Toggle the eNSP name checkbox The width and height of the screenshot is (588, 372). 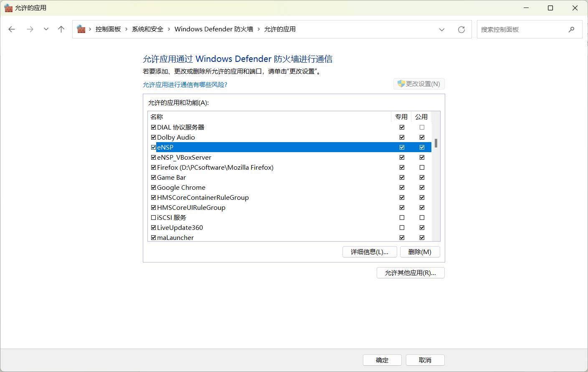pyautogui.click(x=153, y=148)
